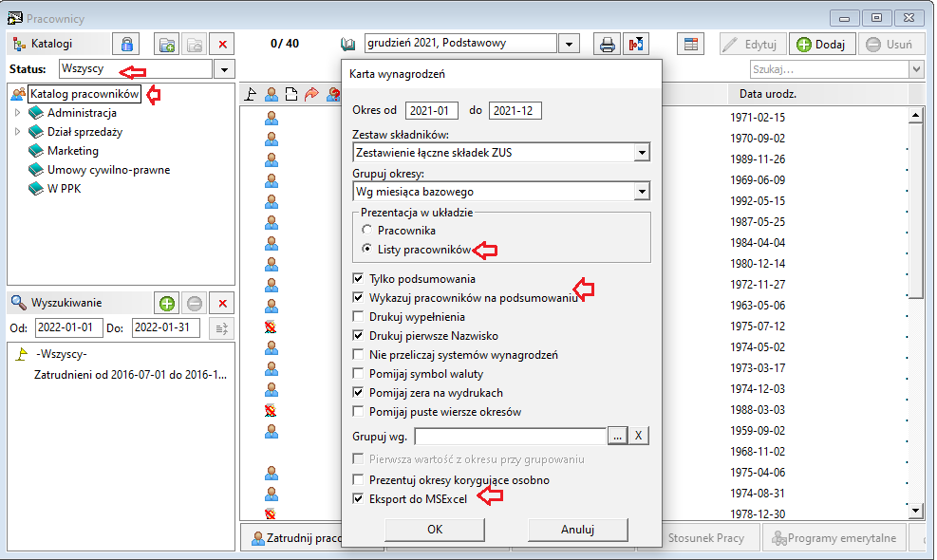Click the grey minus in Wyszukiwanie panel
The height and width of the screenshot is (560, 937).
(195, 303)
